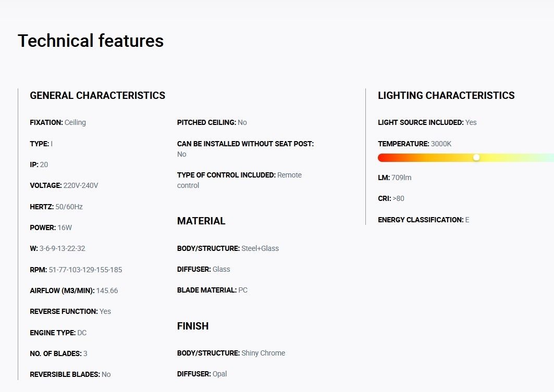Click the TYPE OF CONTROL INCLUDED label
This screenshot has height=392, width=554.
(226, 175)
